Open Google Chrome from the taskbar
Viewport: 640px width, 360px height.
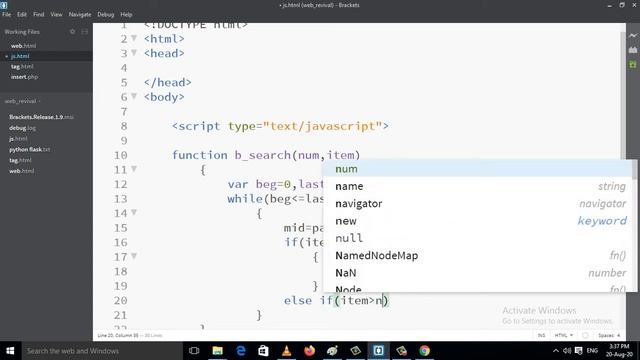(x=424, y=351)
